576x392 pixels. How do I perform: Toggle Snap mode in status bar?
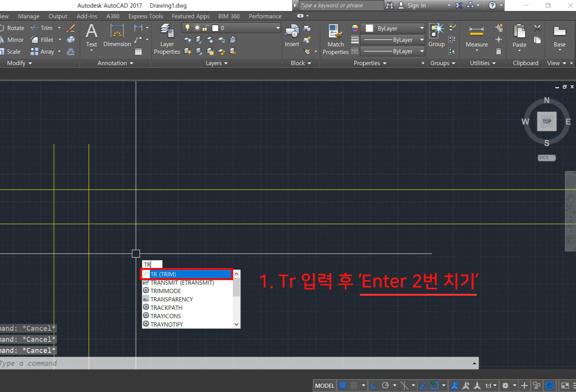point(354,386)
